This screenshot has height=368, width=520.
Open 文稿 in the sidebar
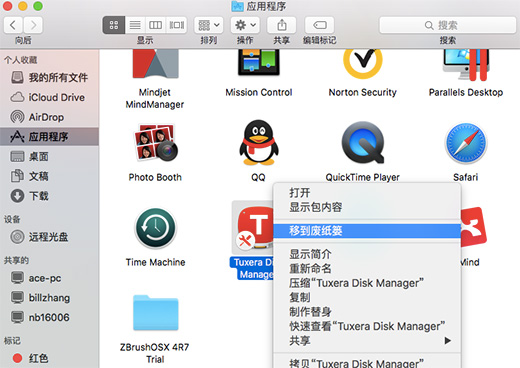pyautogui.click(x=49, y=176)
